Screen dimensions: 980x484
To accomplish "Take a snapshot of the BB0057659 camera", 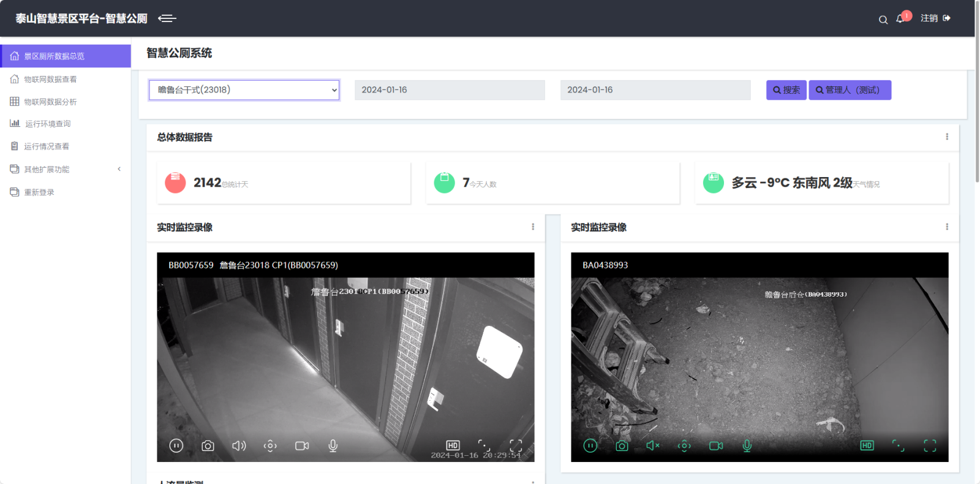I will [x=208, y=445].
